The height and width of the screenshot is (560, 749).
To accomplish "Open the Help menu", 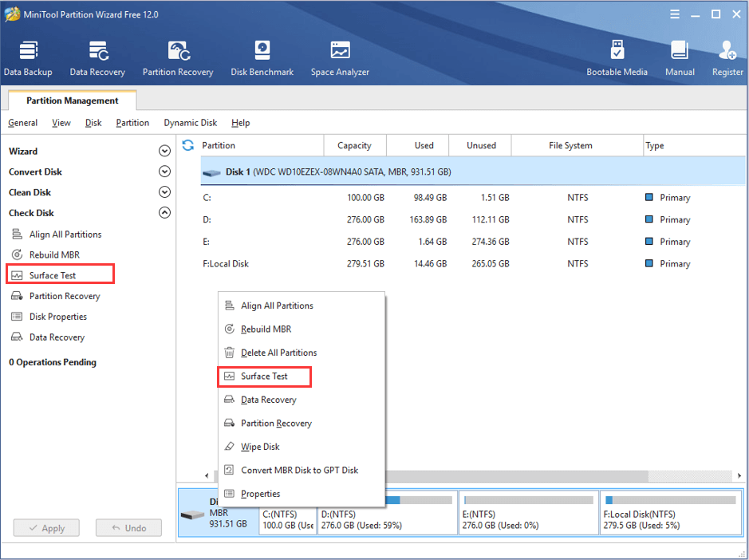I will click(x=240, y=123).
